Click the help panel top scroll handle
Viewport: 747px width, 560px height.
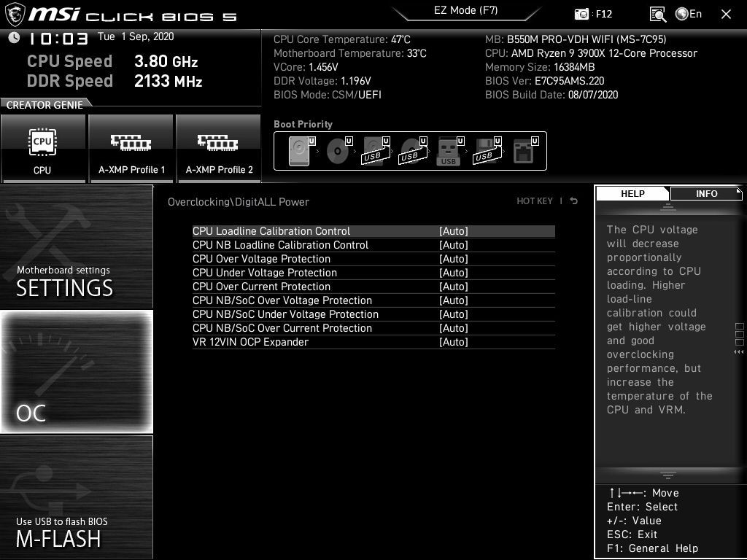(668, 207)
